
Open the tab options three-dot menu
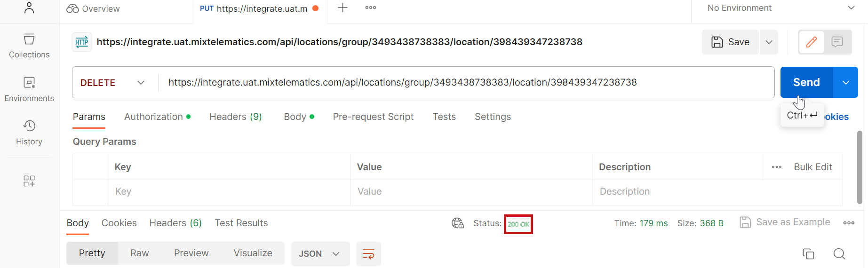pos(371,8)
